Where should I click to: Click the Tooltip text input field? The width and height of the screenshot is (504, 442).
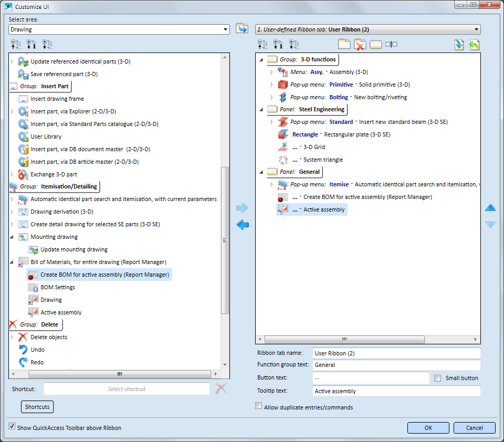(x=396, y=391)
